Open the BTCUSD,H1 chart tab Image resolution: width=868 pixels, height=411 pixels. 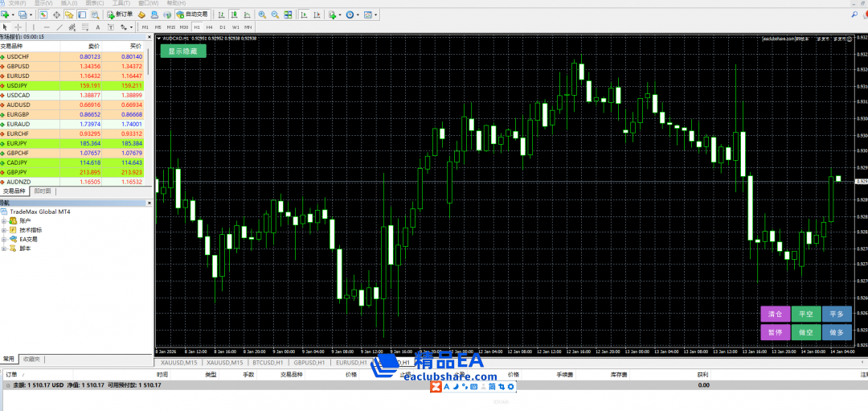[268, 363]
